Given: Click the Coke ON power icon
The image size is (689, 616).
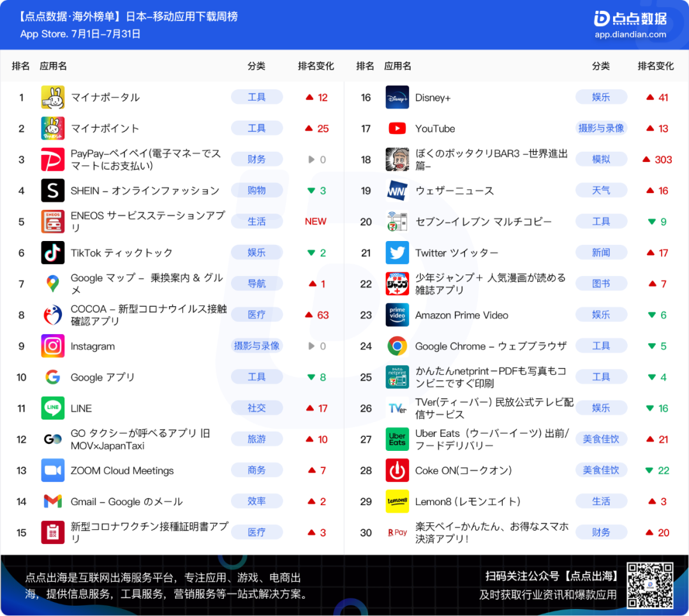Looking at the screenshot, I should tap(397, 470).
